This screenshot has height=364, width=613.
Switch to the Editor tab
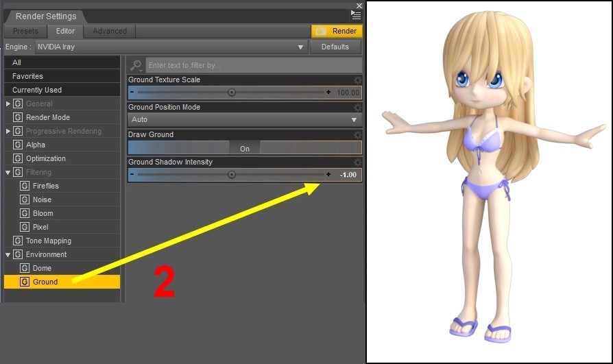(x=65, y=31)
